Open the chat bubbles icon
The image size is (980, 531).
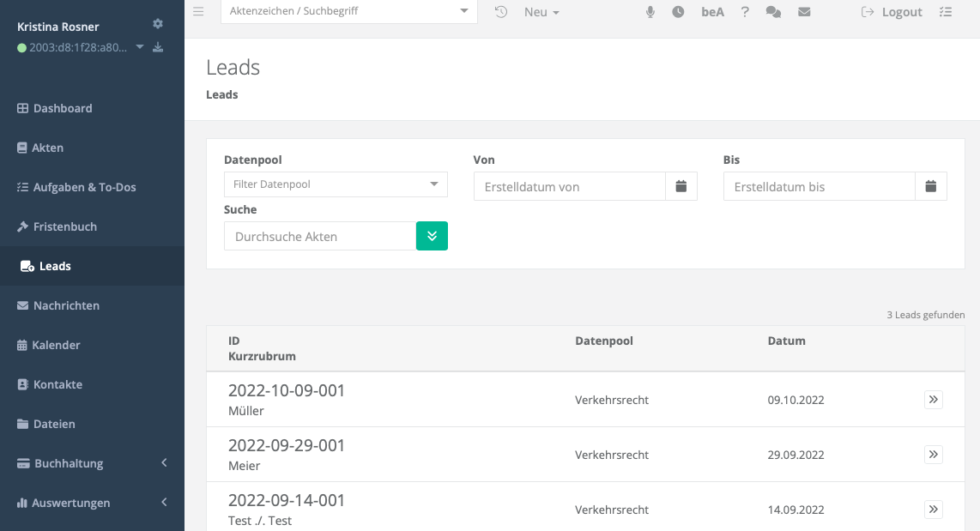773,12
